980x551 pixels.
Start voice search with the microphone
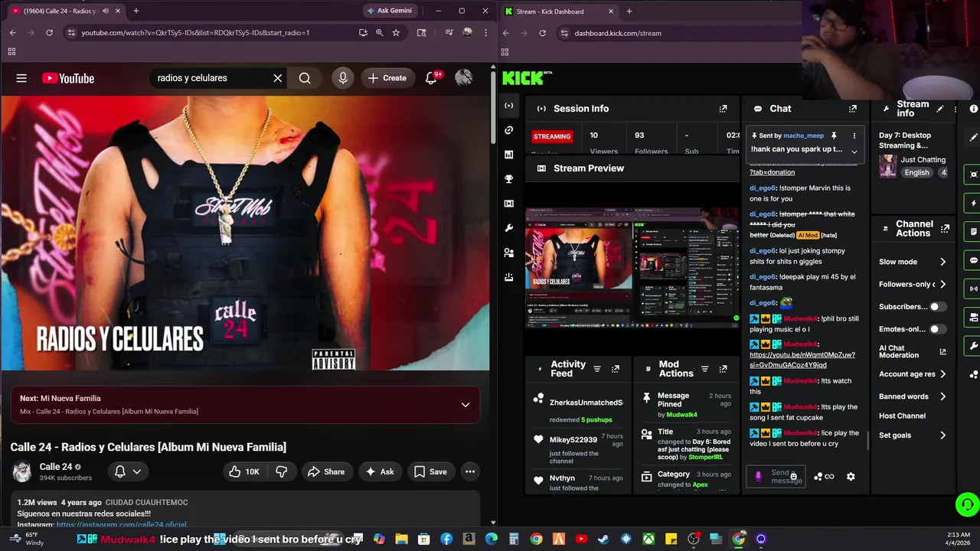tap(343, 78)
